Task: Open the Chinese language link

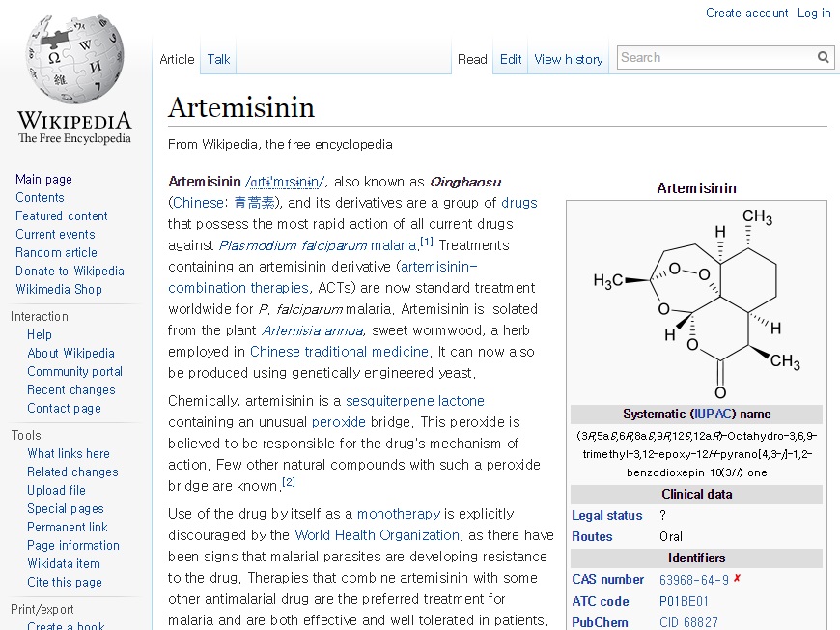Action: [x=198, y=203]
